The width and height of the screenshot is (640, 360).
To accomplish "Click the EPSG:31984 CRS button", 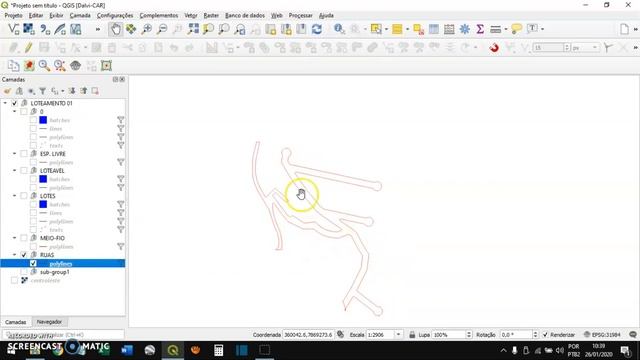I will (602, 335).
